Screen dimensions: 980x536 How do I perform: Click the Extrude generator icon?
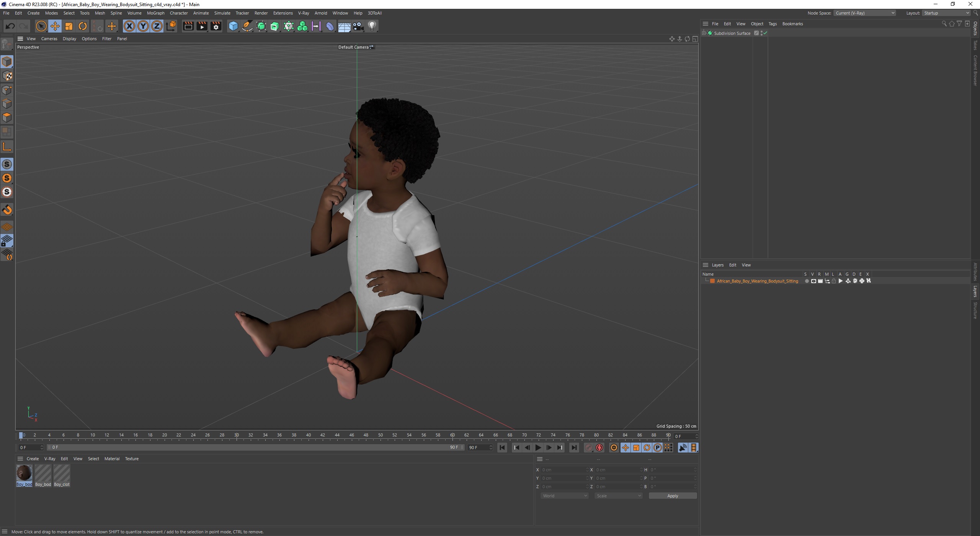pyautogui.click(x=275, y=26)
